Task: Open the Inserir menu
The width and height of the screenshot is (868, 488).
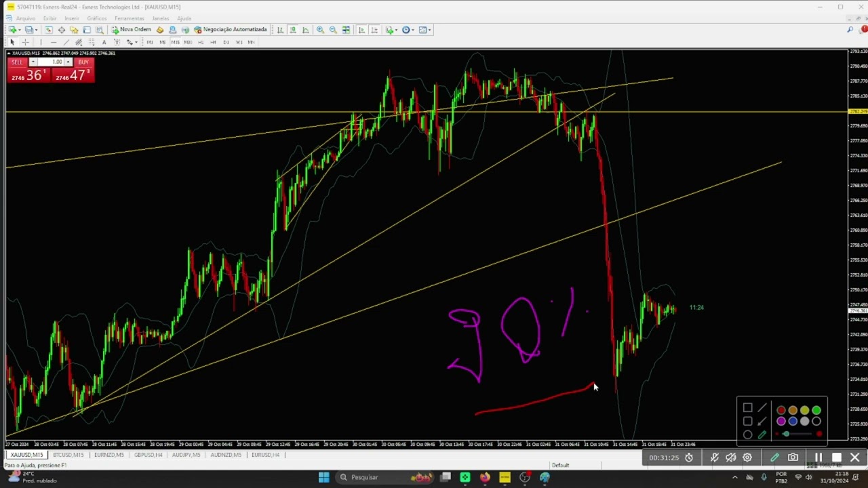Action: pos(71,18)
